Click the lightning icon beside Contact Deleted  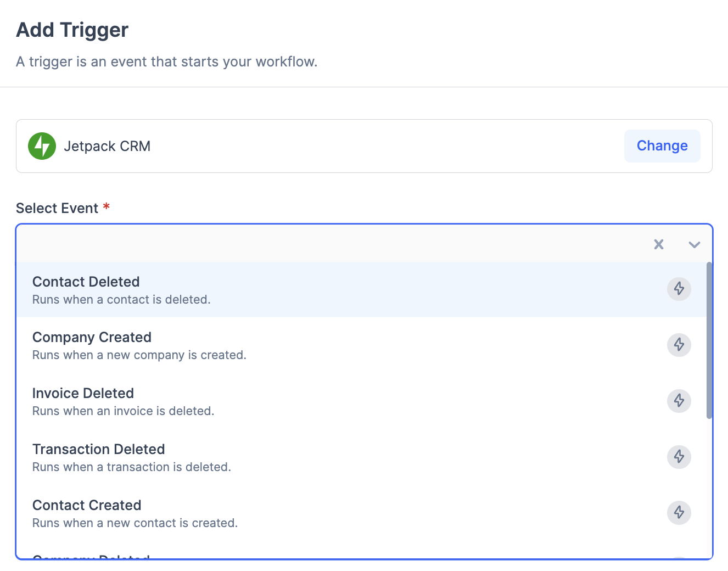(x=679, y=289)
